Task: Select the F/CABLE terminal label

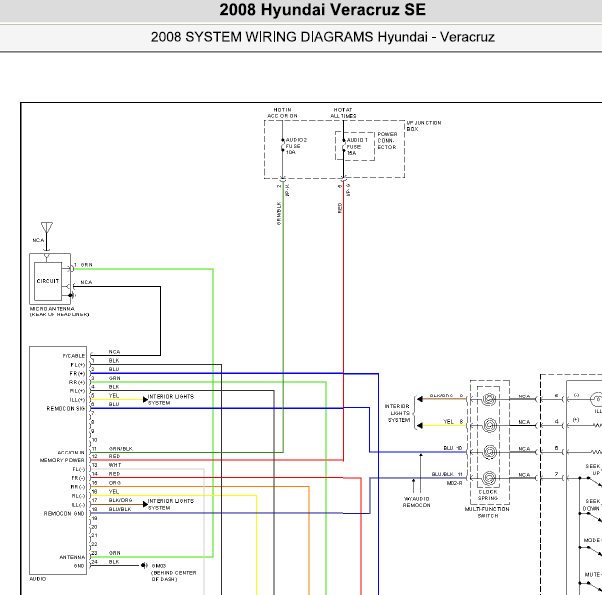Action: (74, 356)
